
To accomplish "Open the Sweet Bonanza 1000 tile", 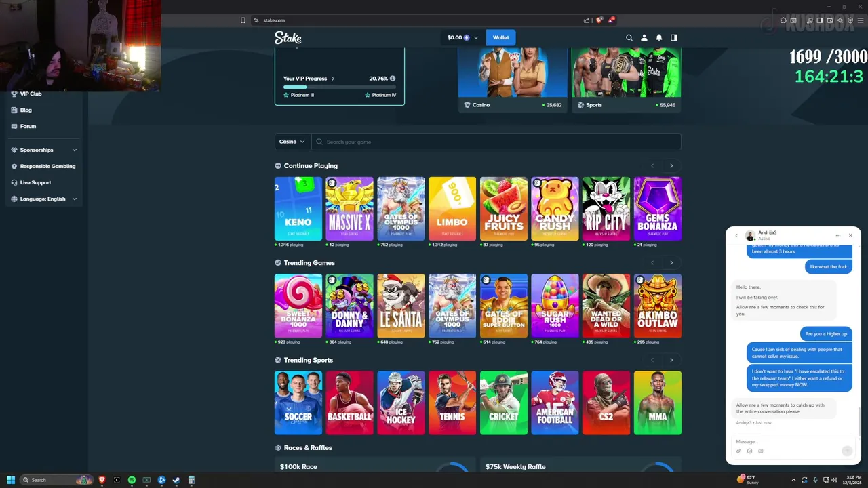I will click(298, 306).
